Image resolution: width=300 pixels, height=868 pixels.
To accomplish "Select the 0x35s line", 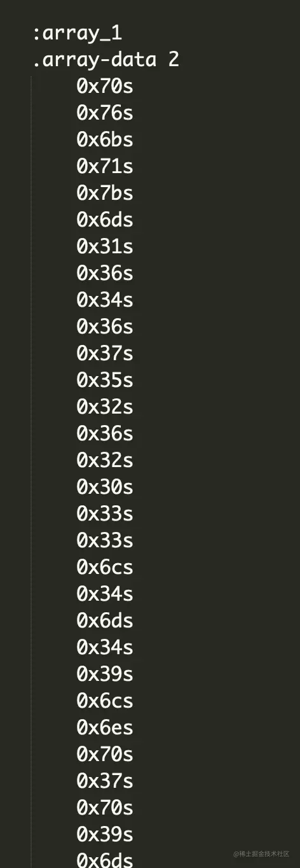I will pyautogui.click(x=105, y=381).
